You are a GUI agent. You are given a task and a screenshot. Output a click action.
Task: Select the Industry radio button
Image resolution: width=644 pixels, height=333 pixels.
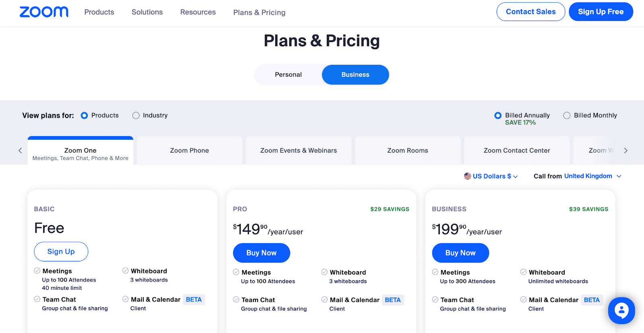pos(136,116)
